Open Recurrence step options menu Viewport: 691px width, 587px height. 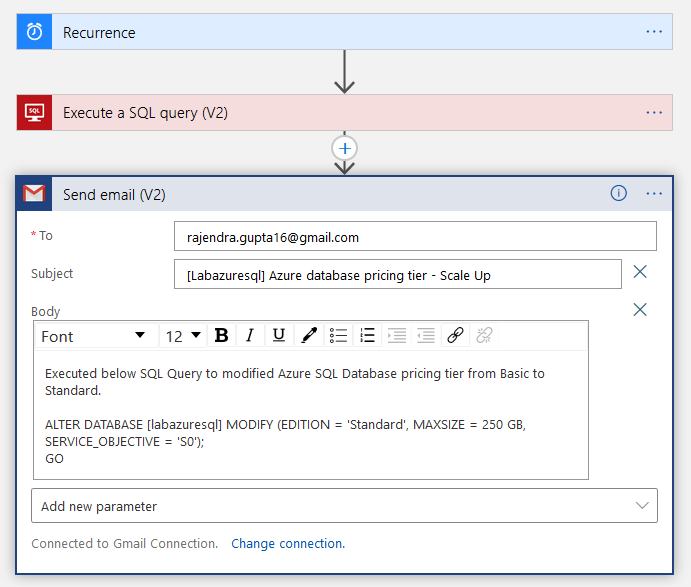coord(654,32)
